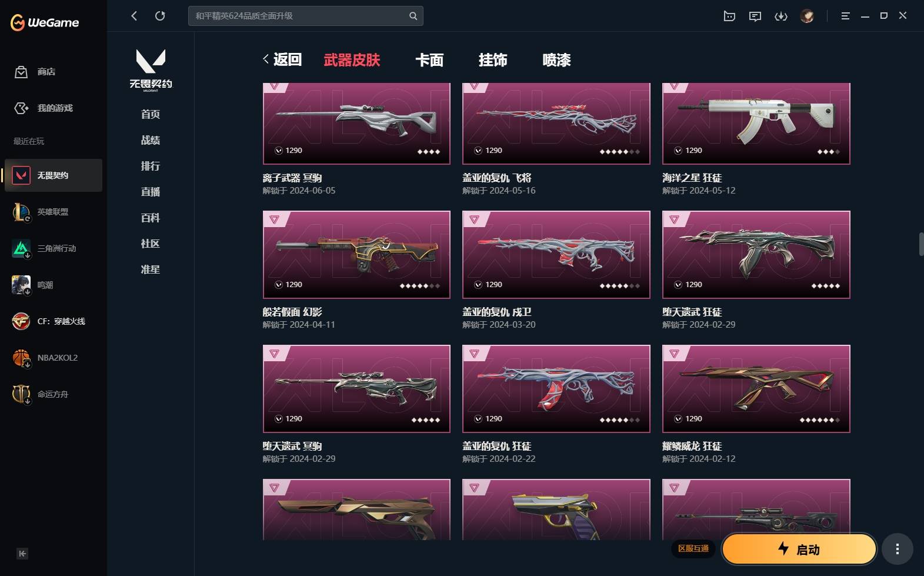Open the three-dot more options button

click(x=897, y=549)
